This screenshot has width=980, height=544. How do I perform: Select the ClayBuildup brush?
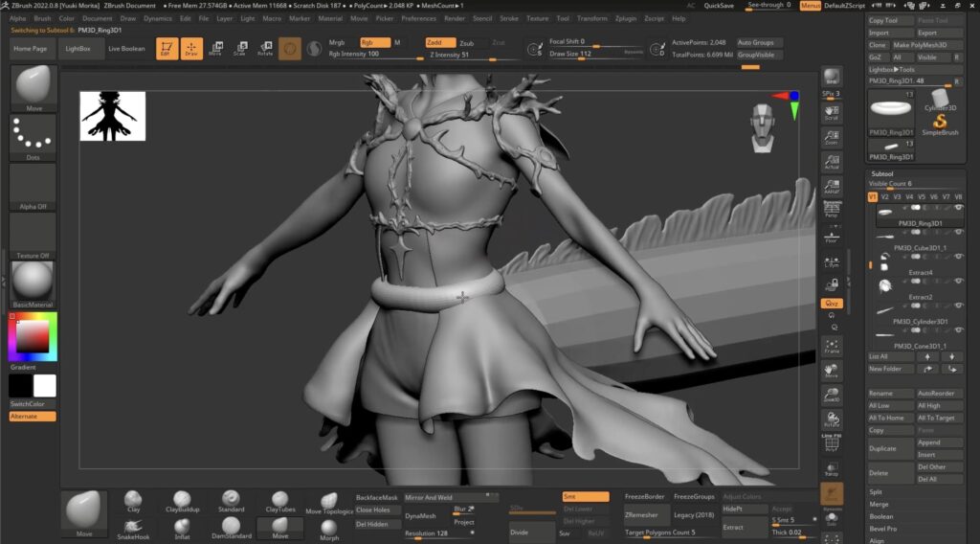(183, 500)
